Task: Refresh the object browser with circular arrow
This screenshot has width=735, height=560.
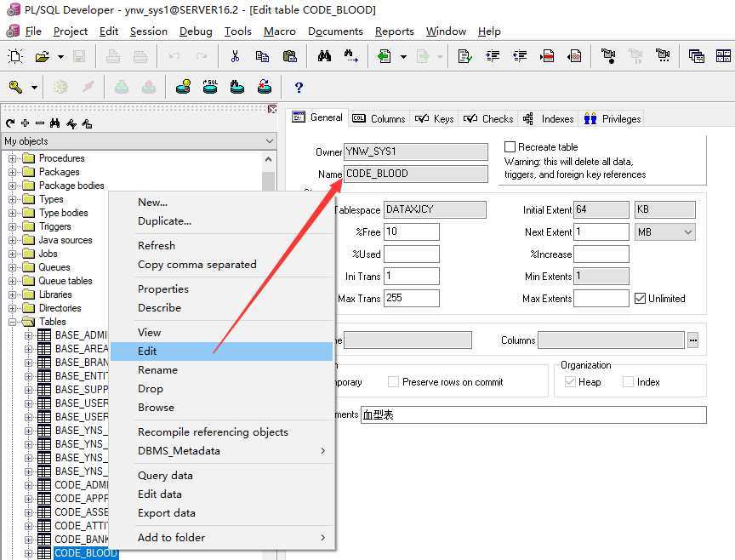Action: [10, 123]
